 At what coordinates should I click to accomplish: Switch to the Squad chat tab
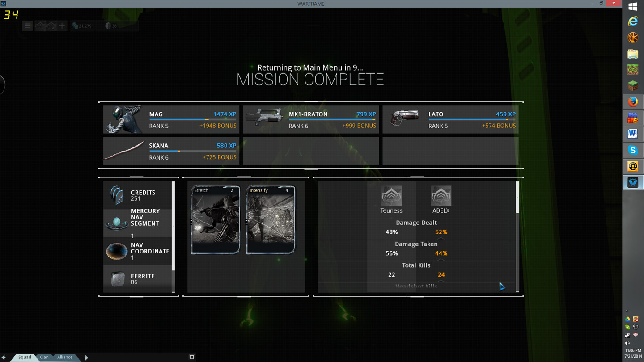pos(25,357)
